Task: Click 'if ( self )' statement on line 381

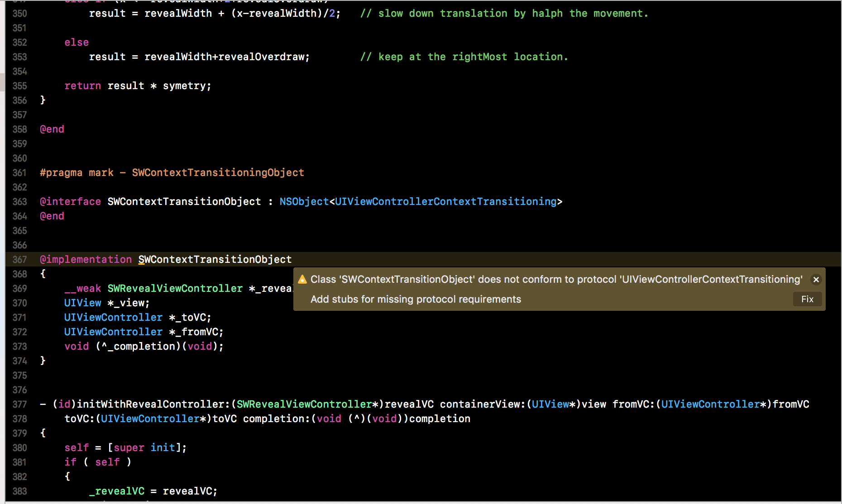Action: 98,462
